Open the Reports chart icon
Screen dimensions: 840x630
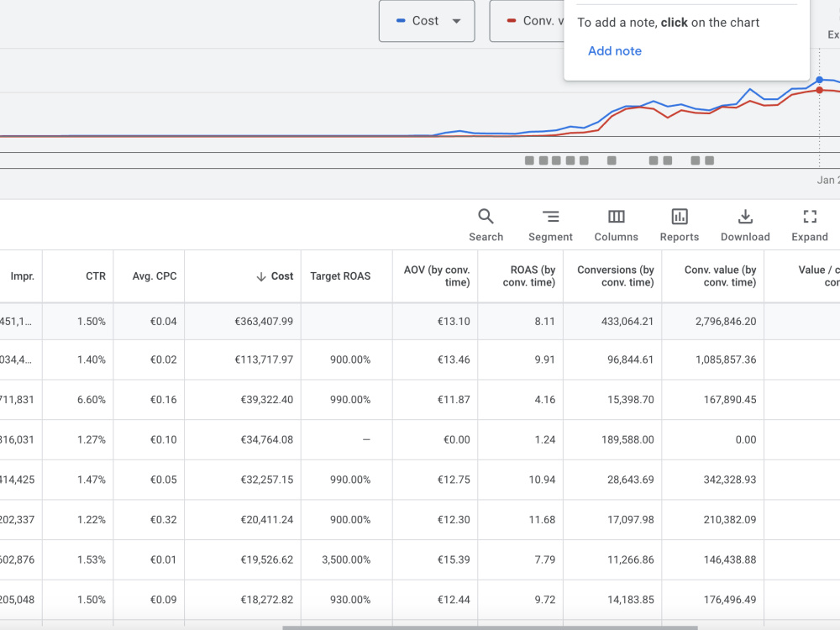click(x=680, y=217)
